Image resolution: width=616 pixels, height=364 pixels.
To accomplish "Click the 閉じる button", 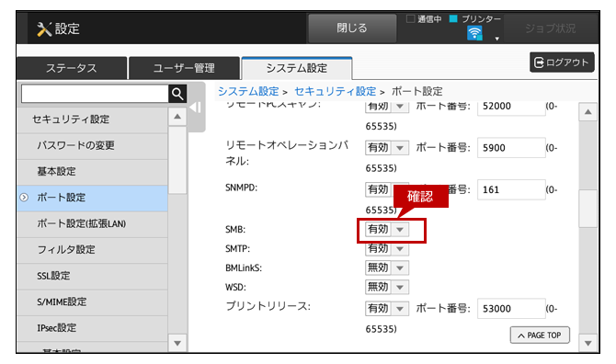I will click(352, 28).
